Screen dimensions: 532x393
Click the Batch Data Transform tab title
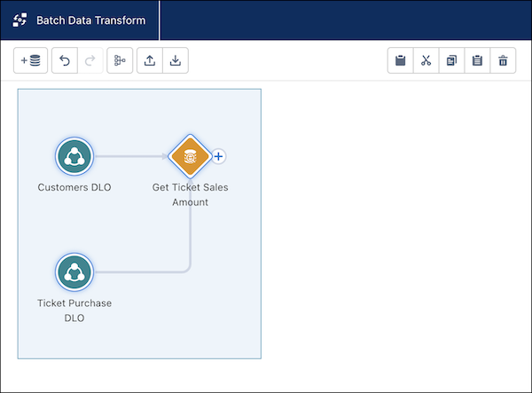[91, 20]
